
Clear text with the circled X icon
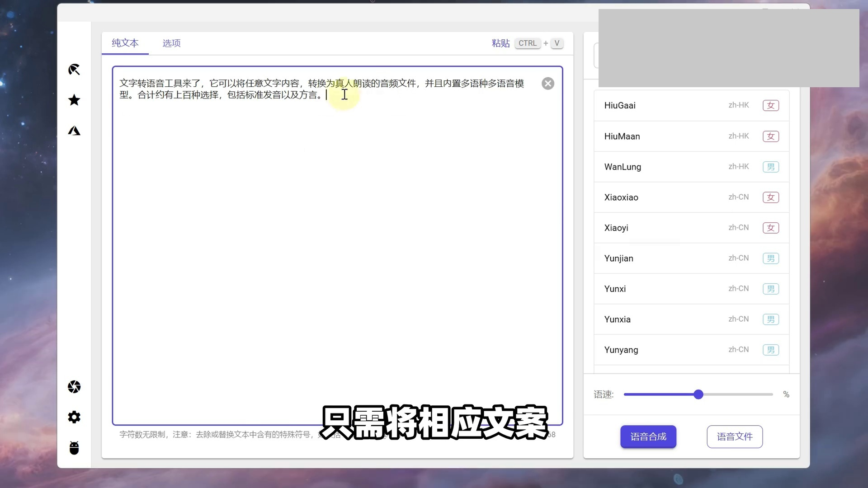pos(547,84)
